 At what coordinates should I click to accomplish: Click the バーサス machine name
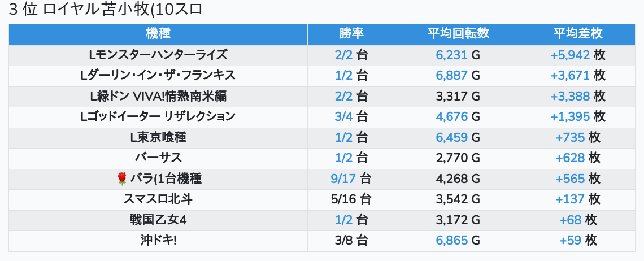[x=158, y=158]
